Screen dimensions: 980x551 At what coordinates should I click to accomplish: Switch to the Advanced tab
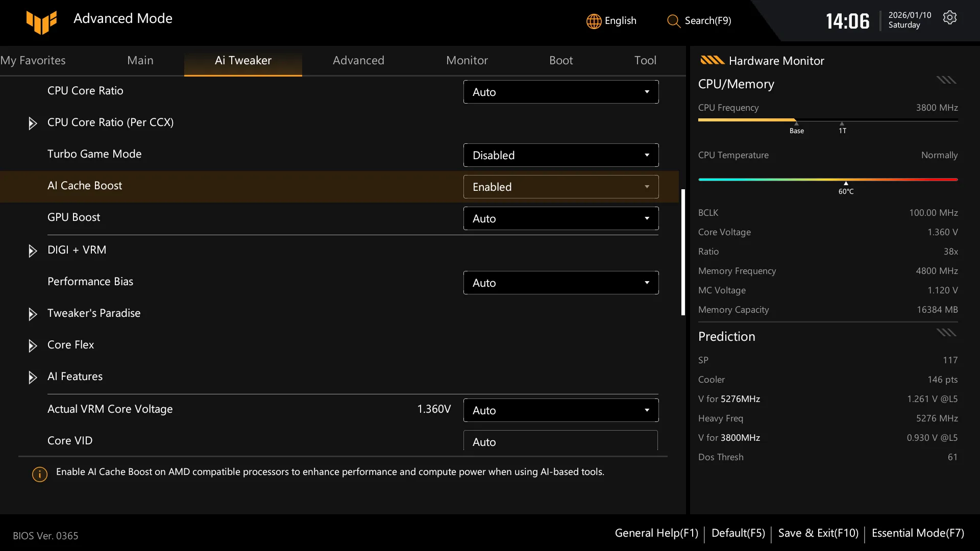click(x=358, y=60)
